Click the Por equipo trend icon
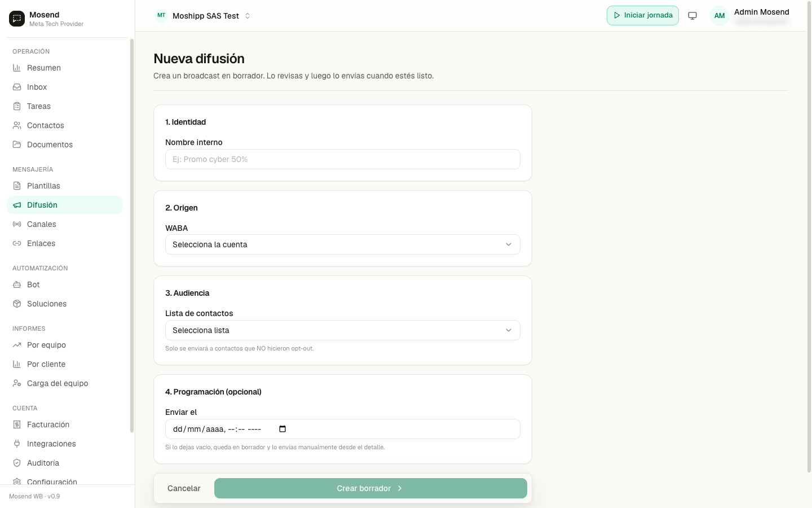Screen dimensions: 812x508 17,345
